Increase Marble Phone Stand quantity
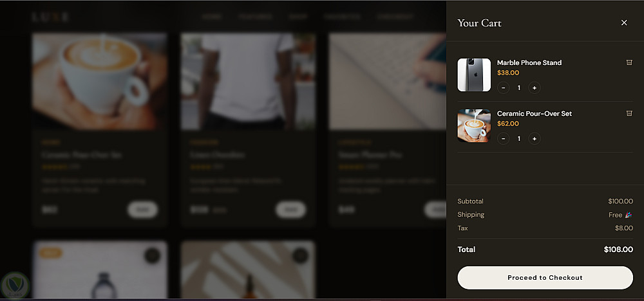Image resolution: width=644 pixels, height=301 pixels. [534, 87]
